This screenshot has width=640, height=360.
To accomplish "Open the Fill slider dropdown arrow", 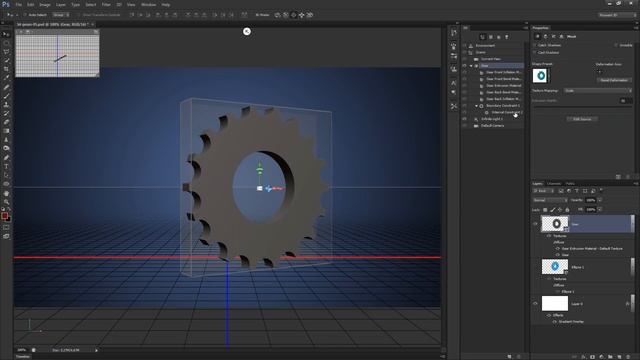I will click(x=600, y=209).
